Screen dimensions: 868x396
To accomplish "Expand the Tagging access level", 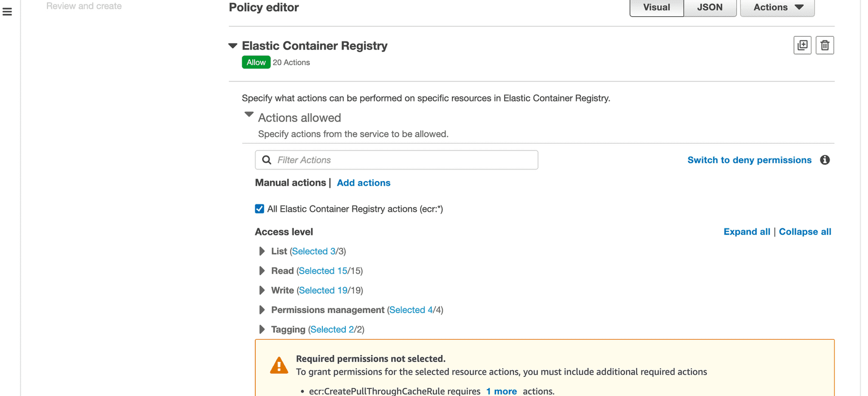I will coord(261,329).
